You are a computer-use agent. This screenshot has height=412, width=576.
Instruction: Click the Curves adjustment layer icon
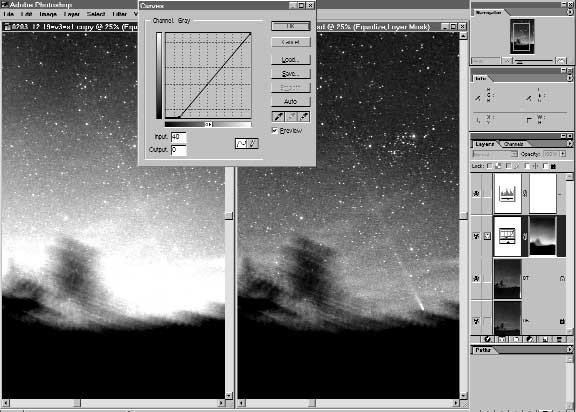pyautogui.click(x=507, y=236)
